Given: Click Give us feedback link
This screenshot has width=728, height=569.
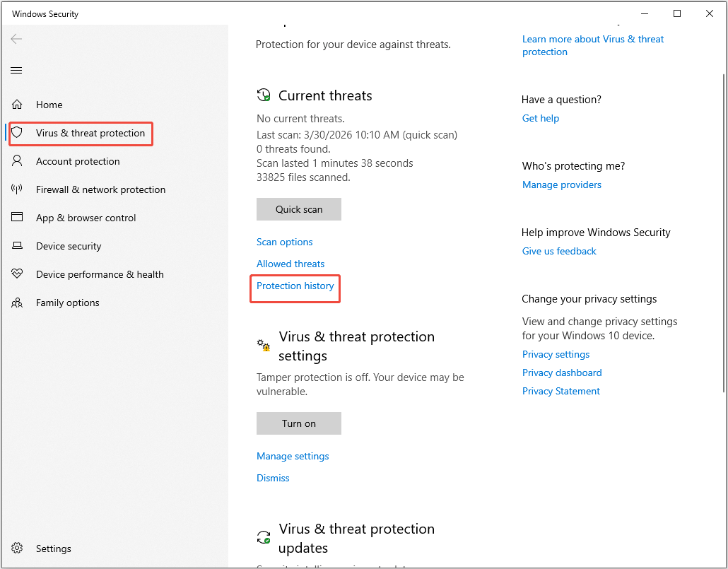Looking at the screenshot, I should (x=559, y=252).
